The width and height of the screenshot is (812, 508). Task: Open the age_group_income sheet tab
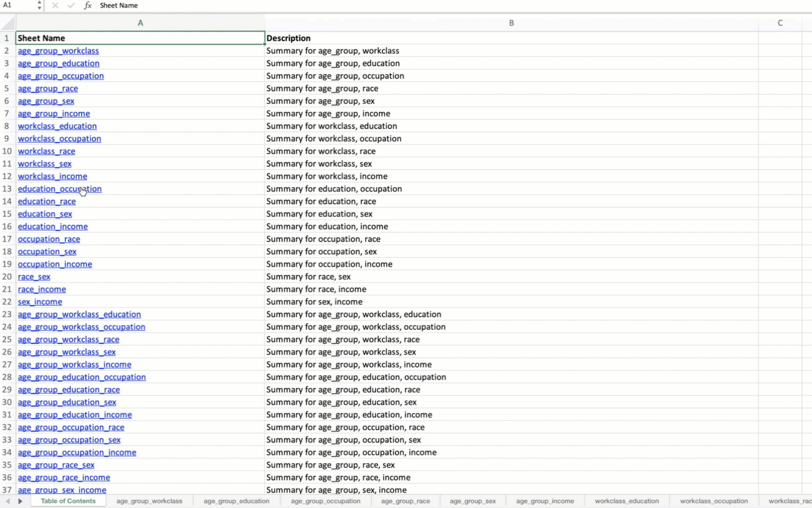pos(545,501)
